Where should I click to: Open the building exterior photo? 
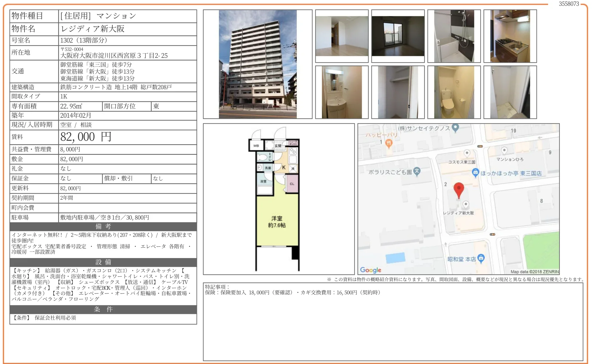(x=257, y=64)
